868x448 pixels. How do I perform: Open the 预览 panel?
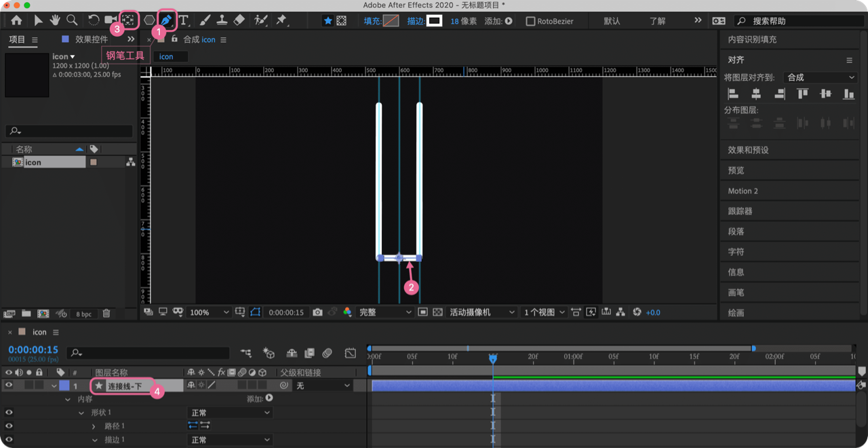(x=736, y=170)
